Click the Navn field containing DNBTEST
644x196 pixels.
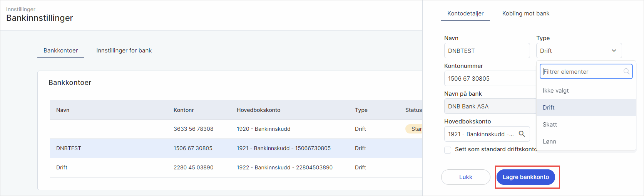pyautogui.click(x=487, y=51)
